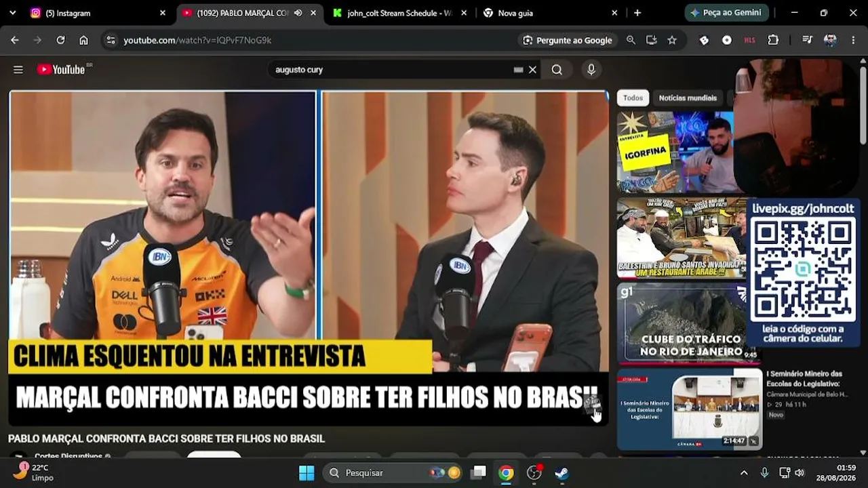Open the 'Câmara Municipal de Belo H...' channel

point(807,394)
